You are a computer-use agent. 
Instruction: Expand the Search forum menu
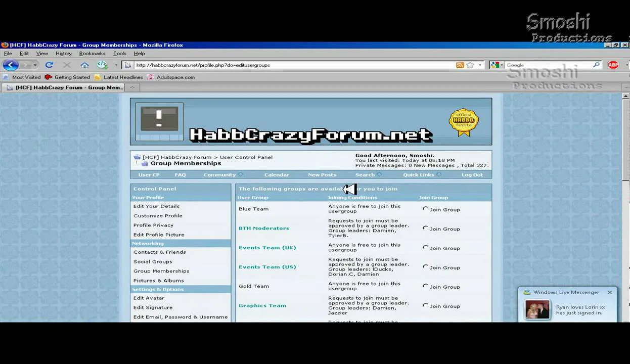(x=368, y=175)
